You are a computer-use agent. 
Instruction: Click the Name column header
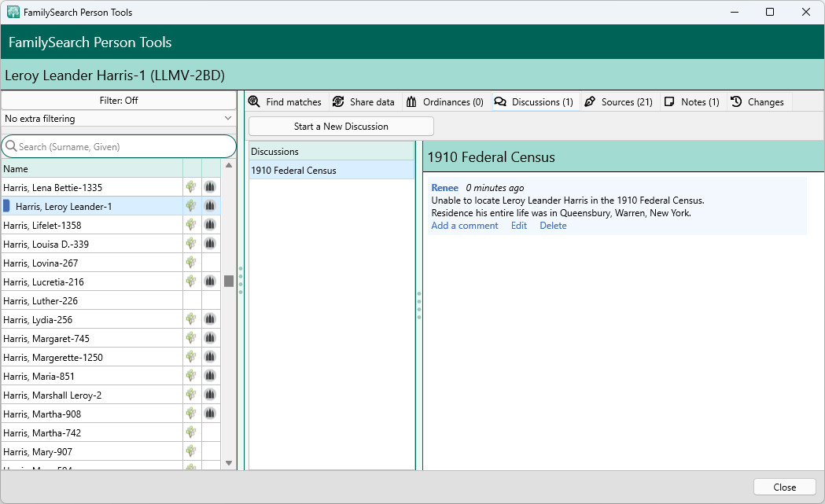pyautogui.click(x=92, y=169)
